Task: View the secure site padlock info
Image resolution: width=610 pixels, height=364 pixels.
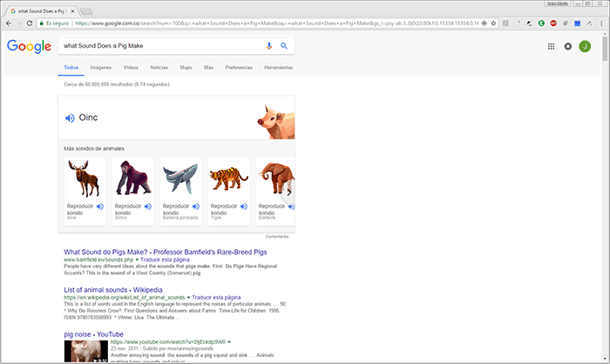Action: [42, 24]
